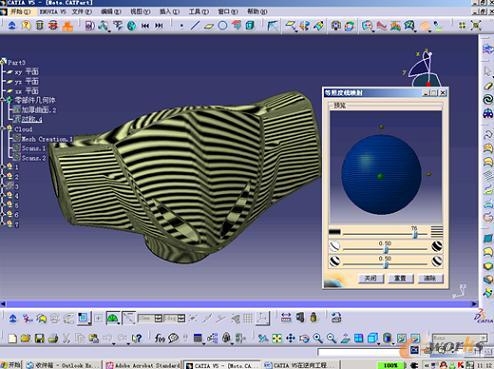This screenshot has height=369, width=494.
Task: Expand tree node labeled 6
Action: (3, 214)
